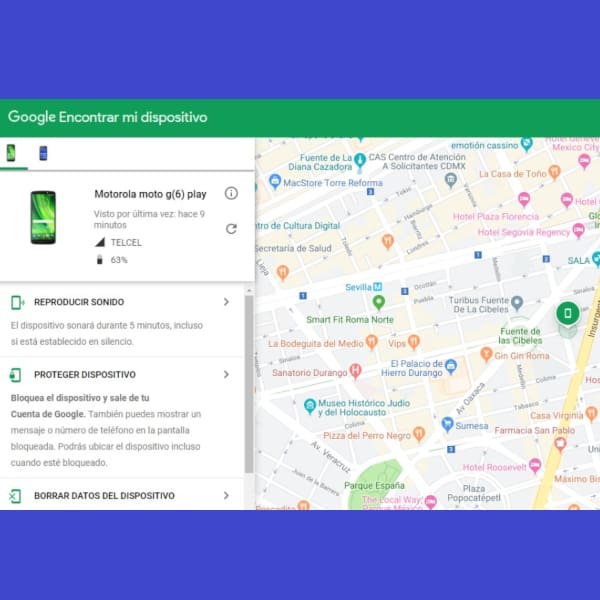Click the Vips restaurant pin
This screenshot has height=600, width=600.
pyautogui.click(x=414, y=342)
